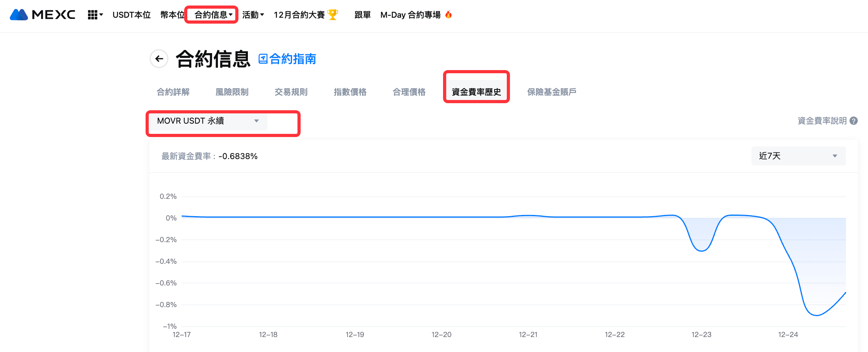Screen dimensions: 868x352
Task: Expand the 合約信息 dropdown menu
Action: pyautogui.click(x=213, y=15)
